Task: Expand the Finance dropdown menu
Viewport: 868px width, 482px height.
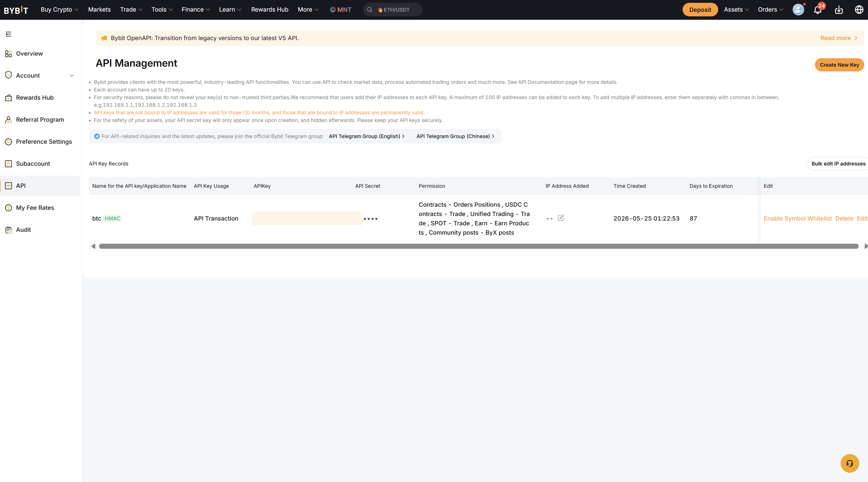Action: click(x=196, y=9)
